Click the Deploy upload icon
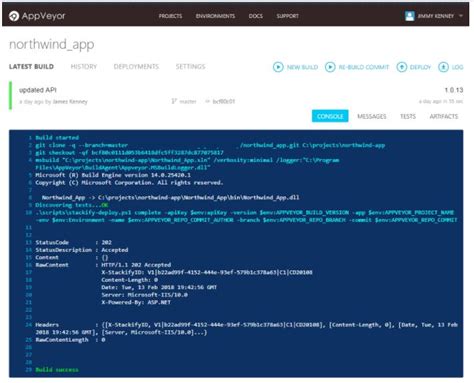The image size is (474, 383). point(402,67)
